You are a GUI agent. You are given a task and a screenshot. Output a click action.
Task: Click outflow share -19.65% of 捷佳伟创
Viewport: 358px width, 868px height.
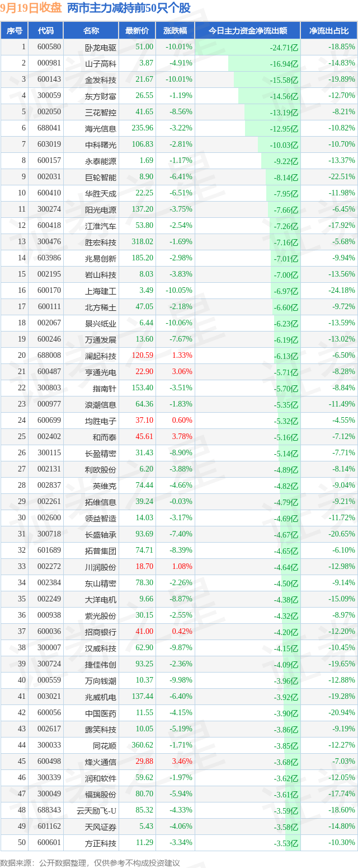(342, 664)
